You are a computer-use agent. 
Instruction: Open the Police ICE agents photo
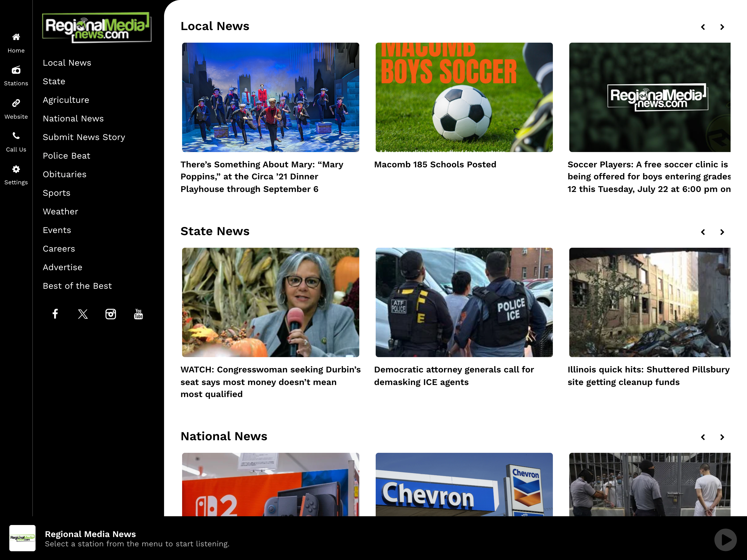point(464,302)
